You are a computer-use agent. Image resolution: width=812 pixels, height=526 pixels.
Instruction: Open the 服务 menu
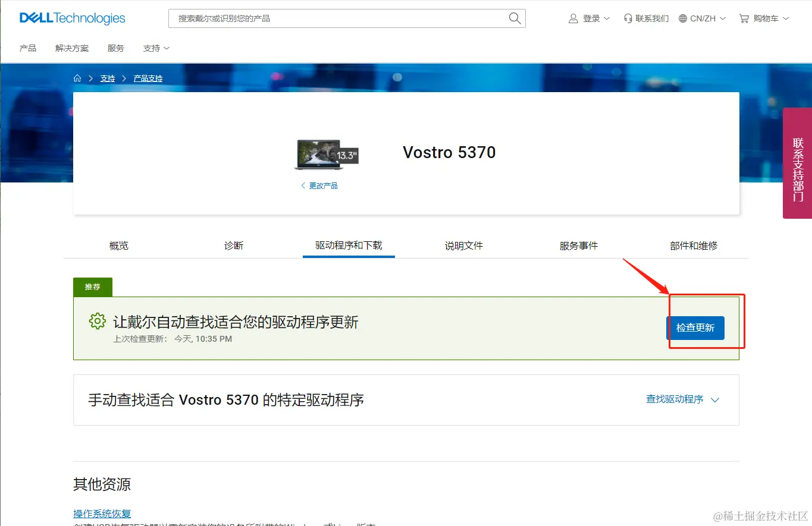tap(116, 48)
